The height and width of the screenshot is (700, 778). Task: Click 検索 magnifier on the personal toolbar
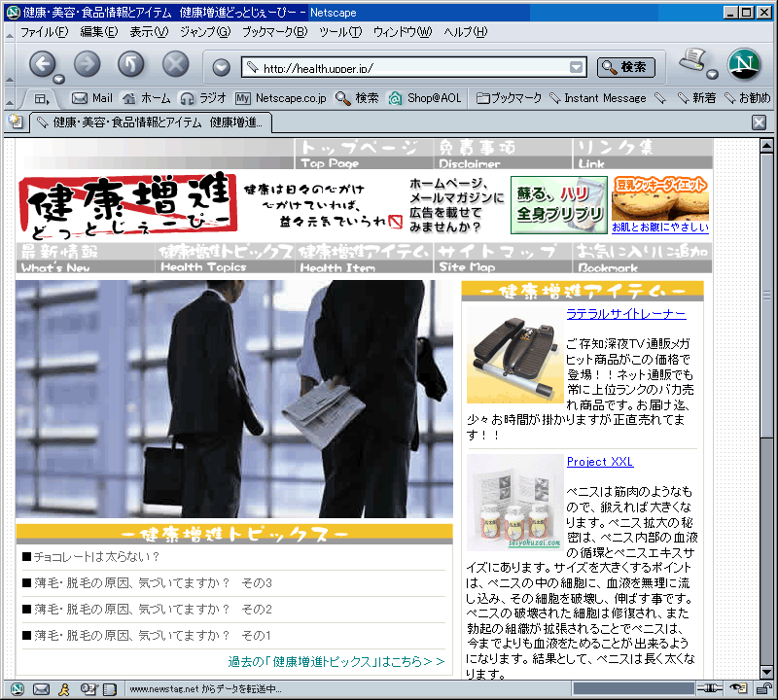click(357, 98)
